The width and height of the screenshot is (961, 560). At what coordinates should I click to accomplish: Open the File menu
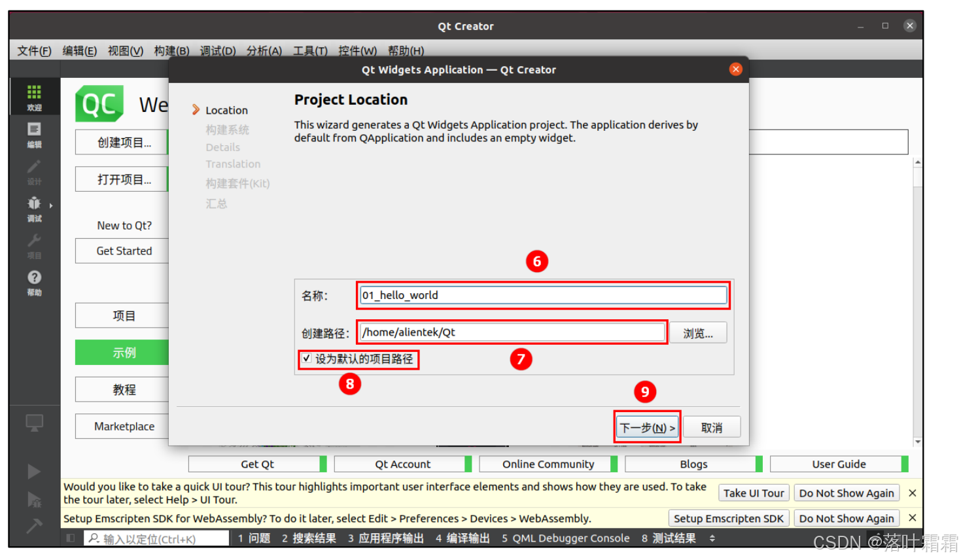point(34,50)
